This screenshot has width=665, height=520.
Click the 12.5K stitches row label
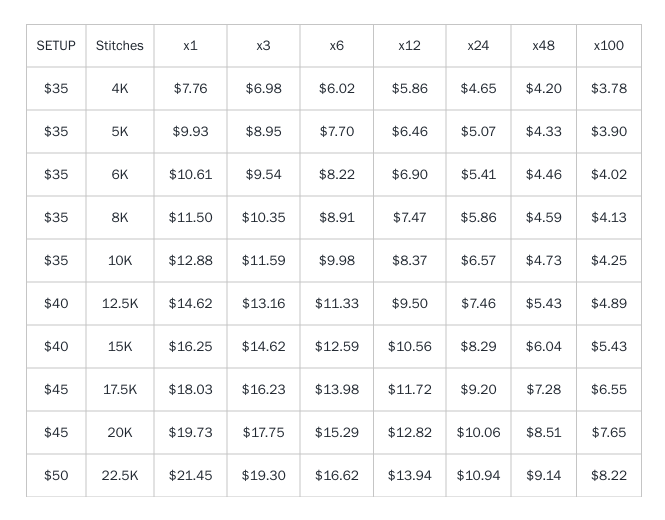tap(120, 303)
